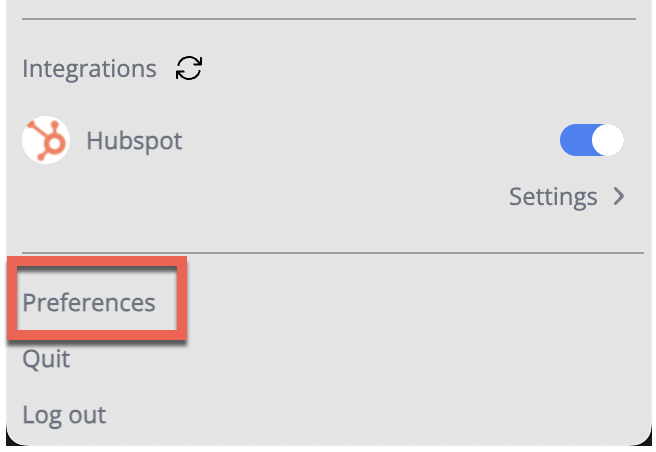Click the orange Hubspot logo
656x452 pixels.
click(46, 140)
